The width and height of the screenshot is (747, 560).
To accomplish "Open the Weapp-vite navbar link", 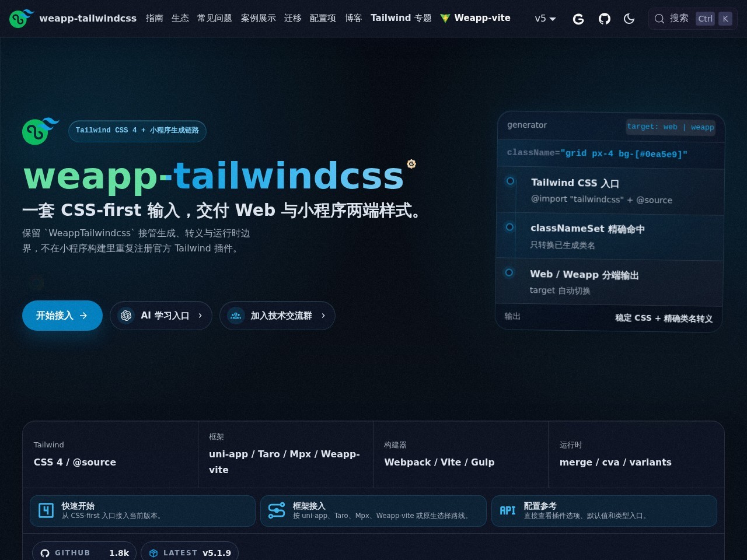I will click(x=476, y=18).
